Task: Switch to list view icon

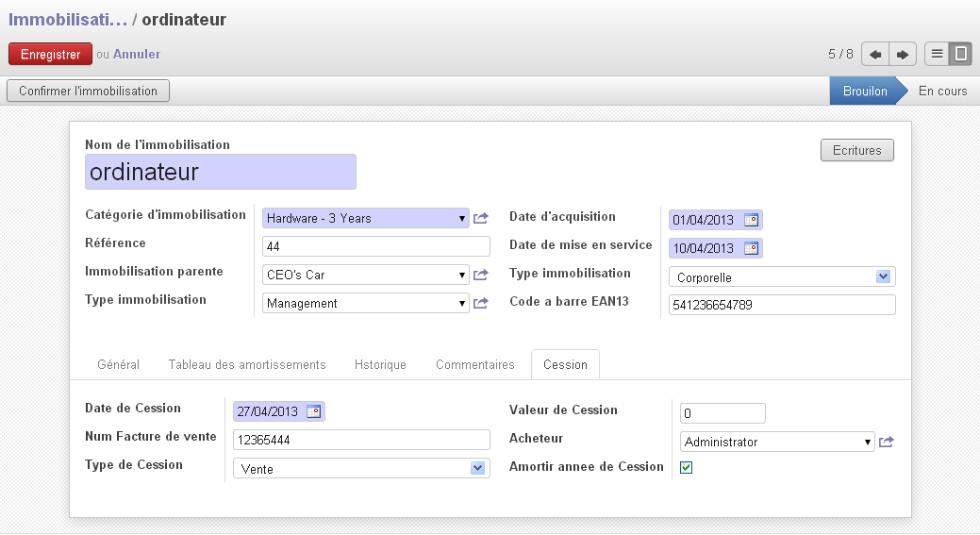Action: [x=937, y=55]
